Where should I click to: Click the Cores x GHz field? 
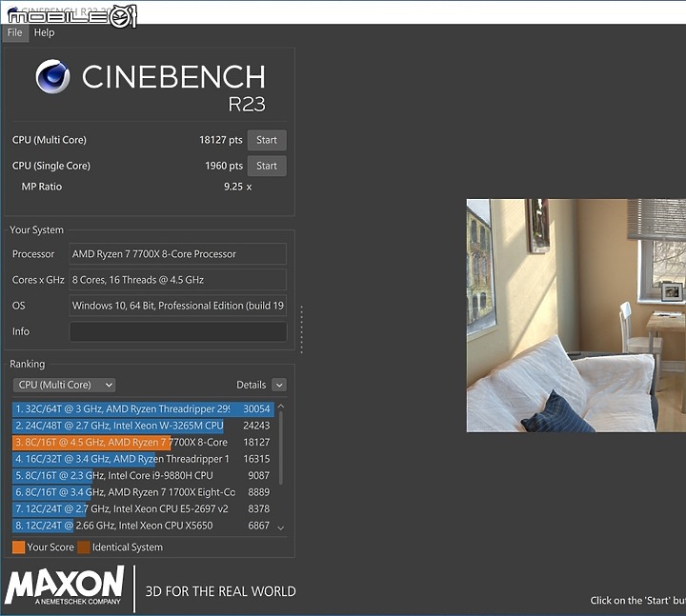177,280
